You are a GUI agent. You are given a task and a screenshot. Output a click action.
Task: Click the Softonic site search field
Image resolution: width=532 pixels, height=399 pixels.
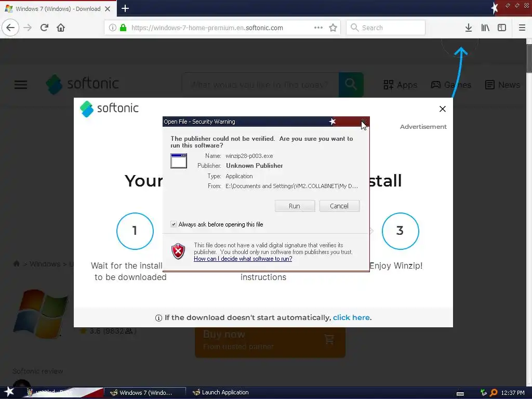click(x=260, y=85)
